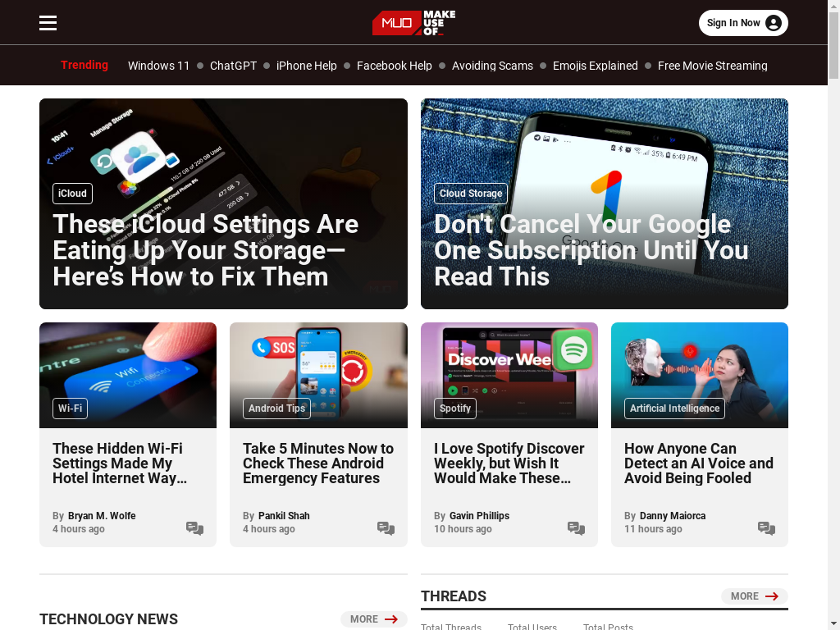The width and height of the screenshot is (840, 630).
Task: Open the ChatGPT trending topic
Action: [x=233, y=66]
